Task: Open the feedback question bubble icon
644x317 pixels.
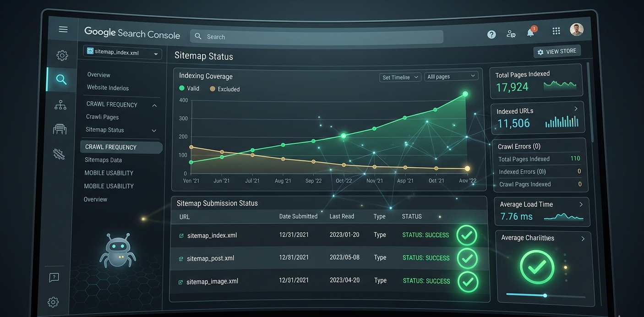Action: [x=54, y=277]
